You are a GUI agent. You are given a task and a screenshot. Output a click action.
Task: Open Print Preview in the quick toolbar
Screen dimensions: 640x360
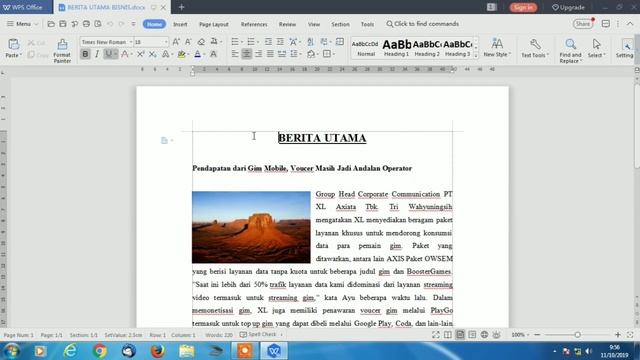(x=98, y=24)
